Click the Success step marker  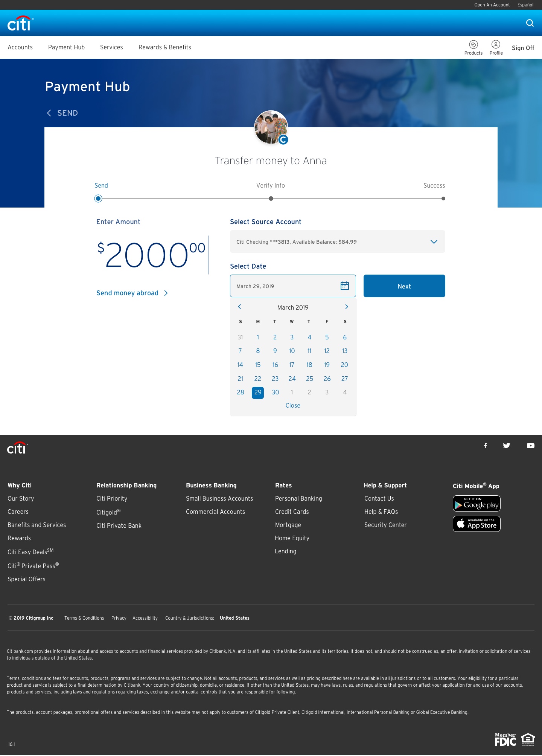[443, 199]
